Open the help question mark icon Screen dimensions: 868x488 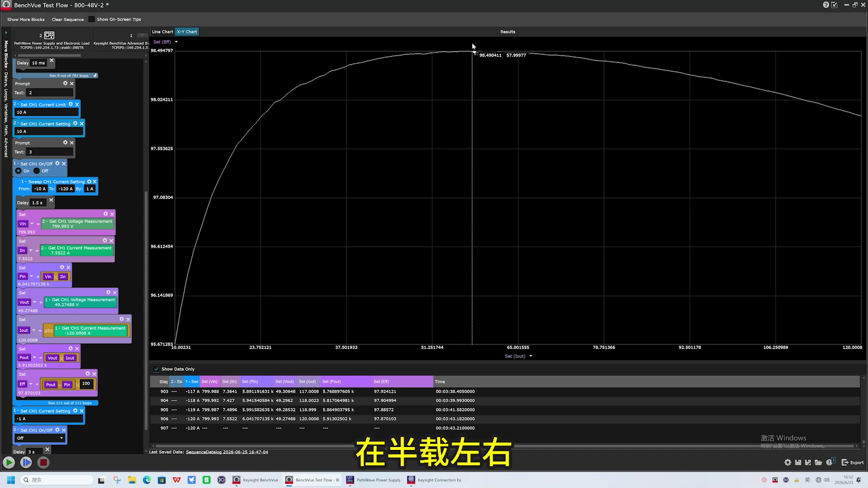click(x=826, y=5)
